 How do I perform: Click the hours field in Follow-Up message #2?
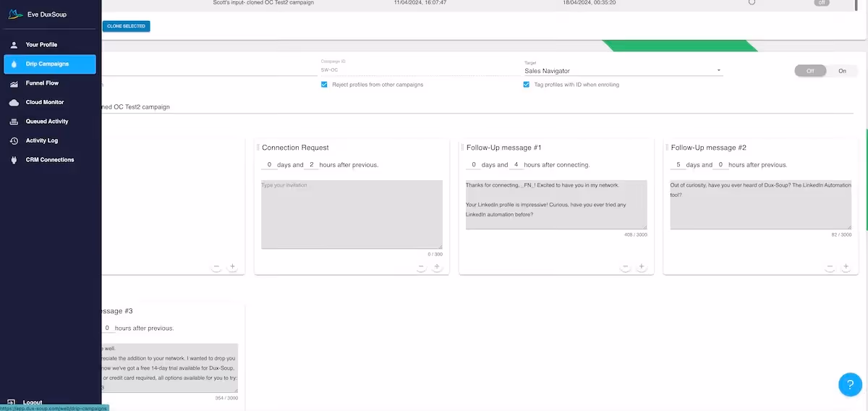coord(720,165)
